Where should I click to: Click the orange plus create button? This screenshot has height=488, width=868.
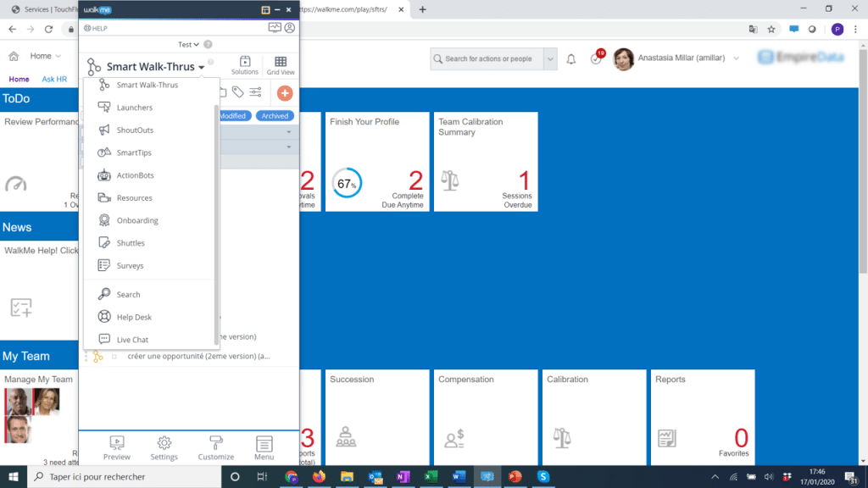[285, 93]
